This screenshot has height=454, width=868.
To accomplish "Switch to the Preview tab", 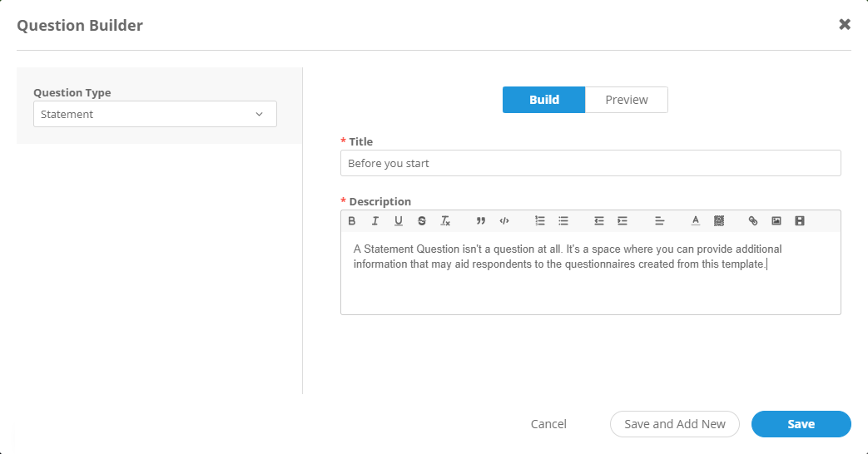I will [626, 100].
